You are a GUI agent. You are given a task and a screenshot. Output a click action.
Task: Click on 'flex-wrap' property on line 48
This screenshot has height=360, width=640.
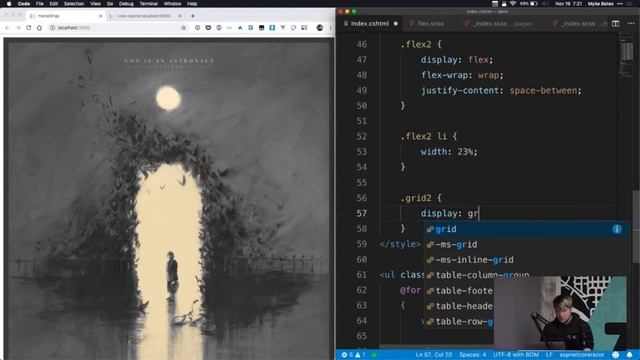point(444,75)
